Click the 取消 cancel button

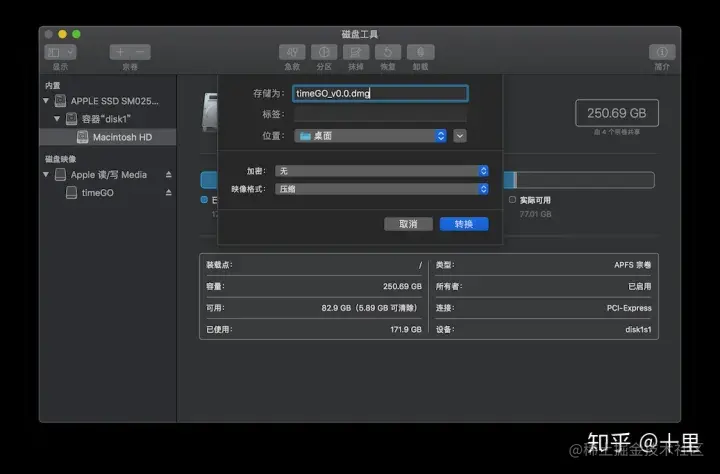pos(408,224)
